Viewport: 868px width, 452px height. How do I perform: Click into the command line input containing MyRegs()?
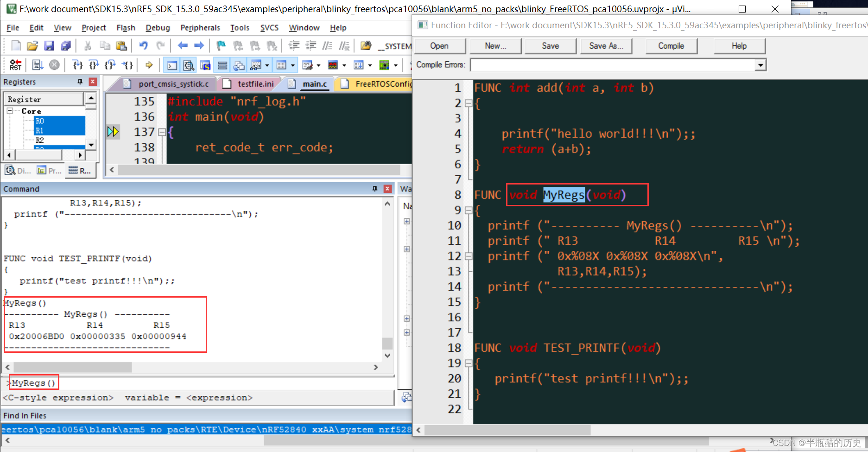tap(198, 383)
